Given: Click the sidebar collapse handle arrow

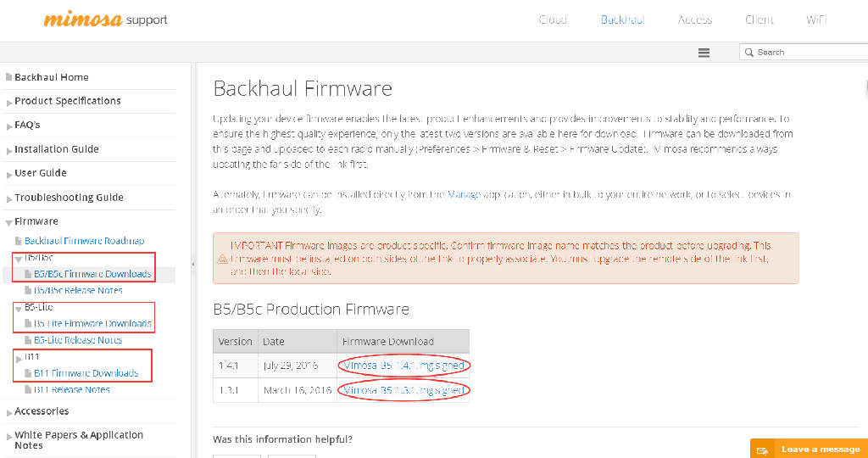Looking at the screenshot, I should click(192, 265).
